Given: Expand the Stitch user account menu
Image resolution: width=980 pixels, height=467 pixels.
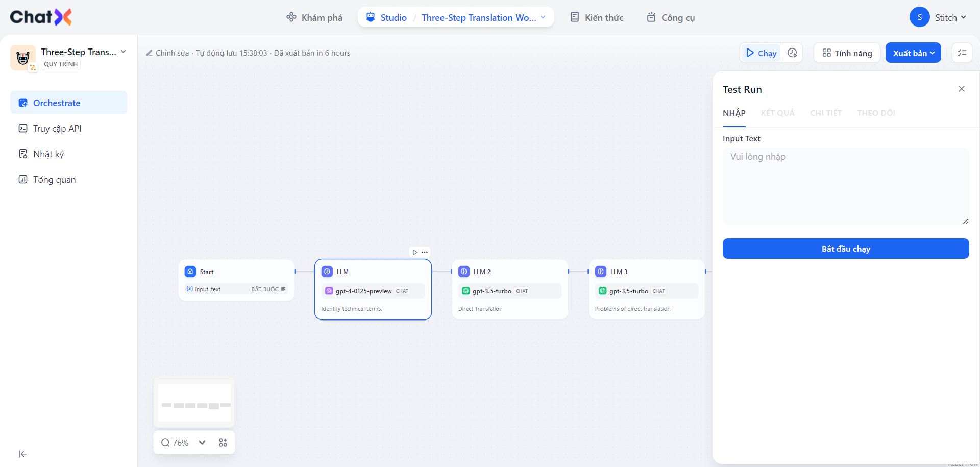Looking at the screenshot, I should pyautogui.click(x=938, y=17).
